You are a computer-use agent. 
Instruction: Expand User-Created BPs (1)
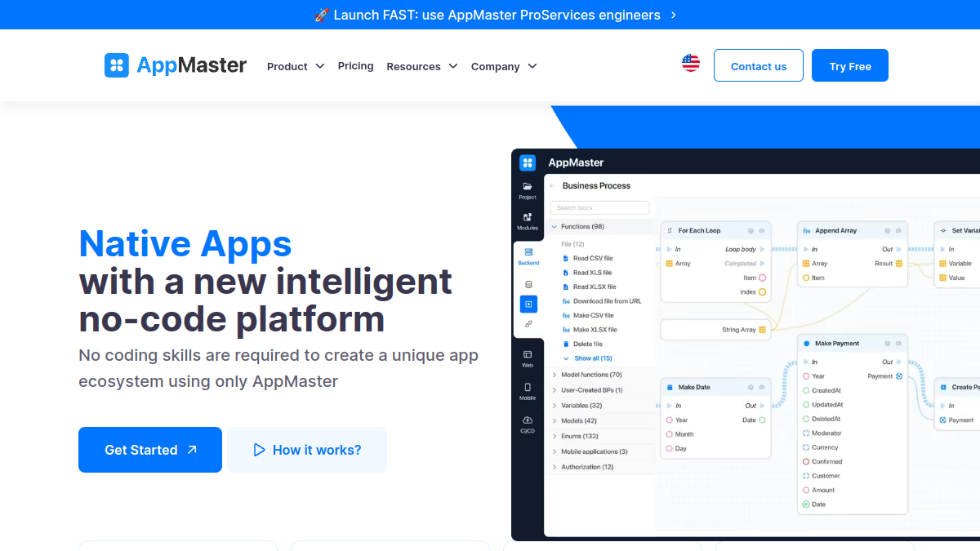click(601, 390)
